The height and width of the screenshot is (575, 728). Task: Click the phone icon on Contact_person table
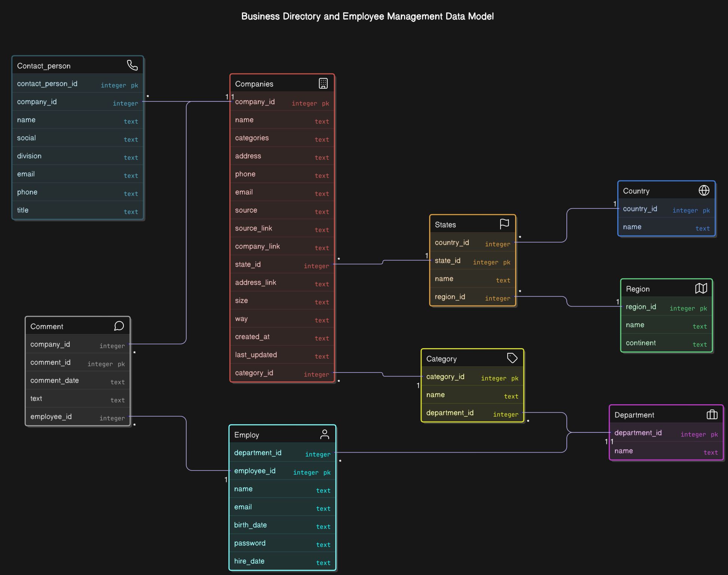(x=133, y=65)
